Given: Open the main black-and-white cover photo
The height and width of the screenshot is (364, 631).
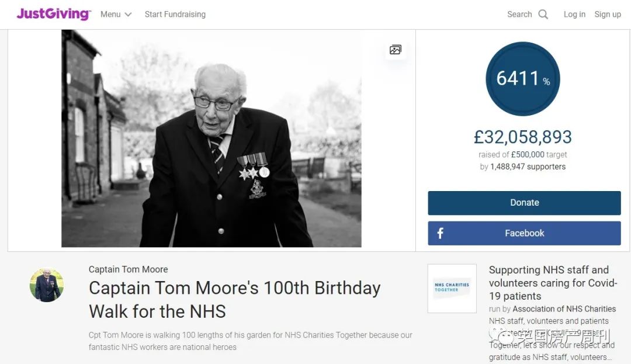Looking at the screenshot, I should (x=211, y=138).
